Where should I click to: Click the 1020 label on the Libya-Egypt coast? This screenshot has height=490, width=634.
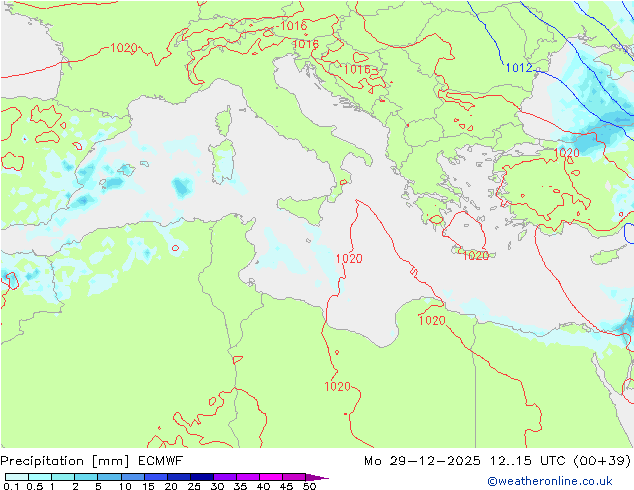pos(432,321)
